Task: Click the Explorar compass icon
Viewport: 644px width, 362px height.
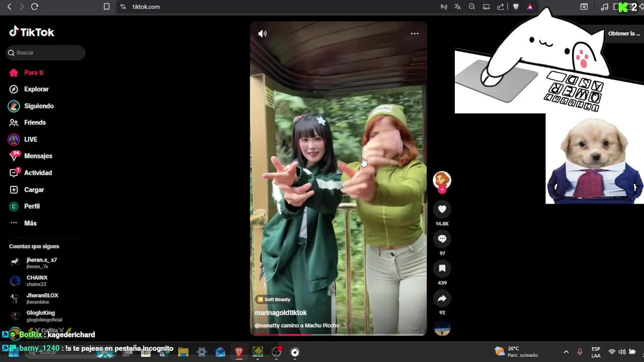Action: tap(14, 89)
